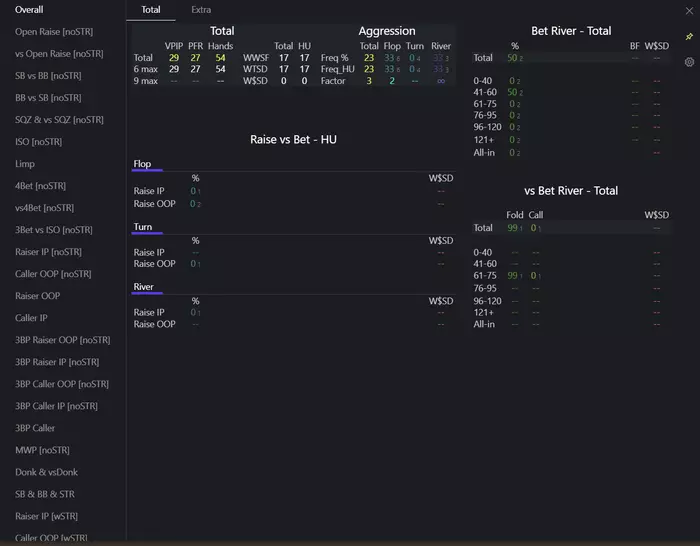Select 4Bet [noSTR] entry
Image resolution: width=700 pixels, height=546 pixels.
click(x=40, y=186)
